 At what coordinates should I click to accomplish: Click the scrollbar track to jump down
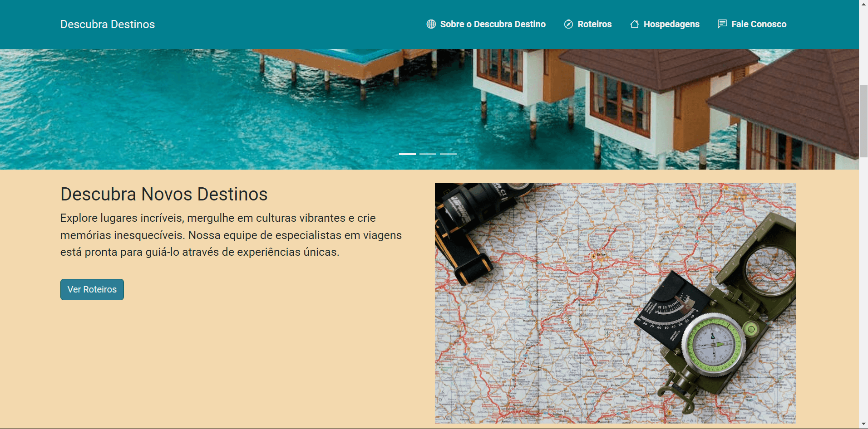coord(863,272)
